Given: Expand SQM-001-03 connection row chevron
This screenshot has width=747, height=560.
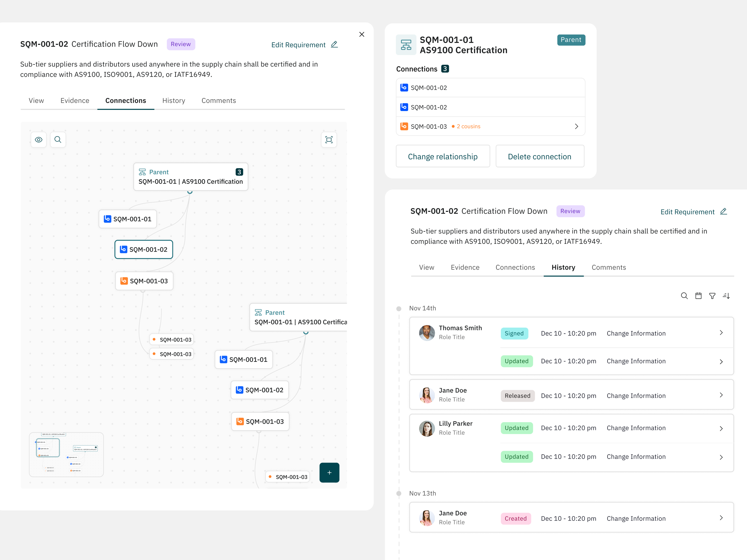Looking at the screenshot, I should (576, 126).
